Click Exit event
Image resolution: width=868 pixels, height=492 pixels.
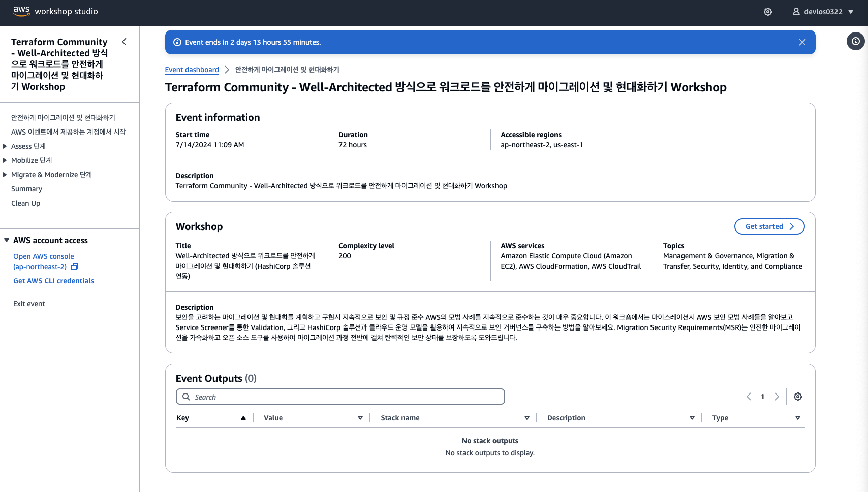29,304
